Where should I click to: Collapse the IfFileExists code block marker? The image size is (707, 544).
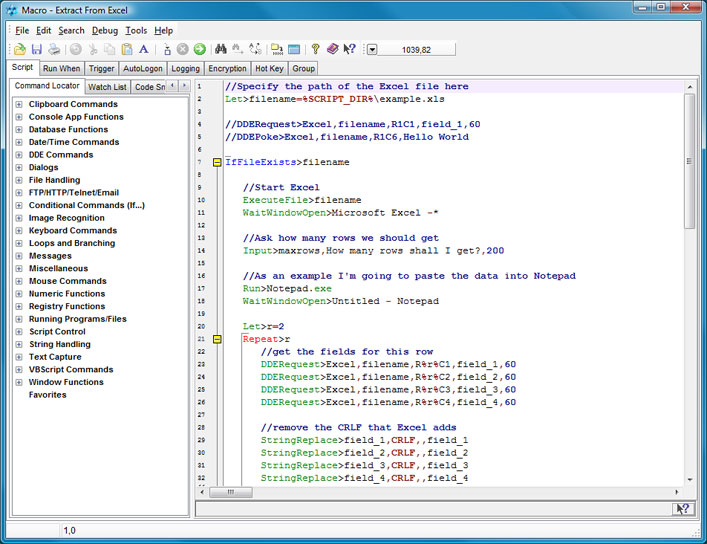click(x=217, y=162)
